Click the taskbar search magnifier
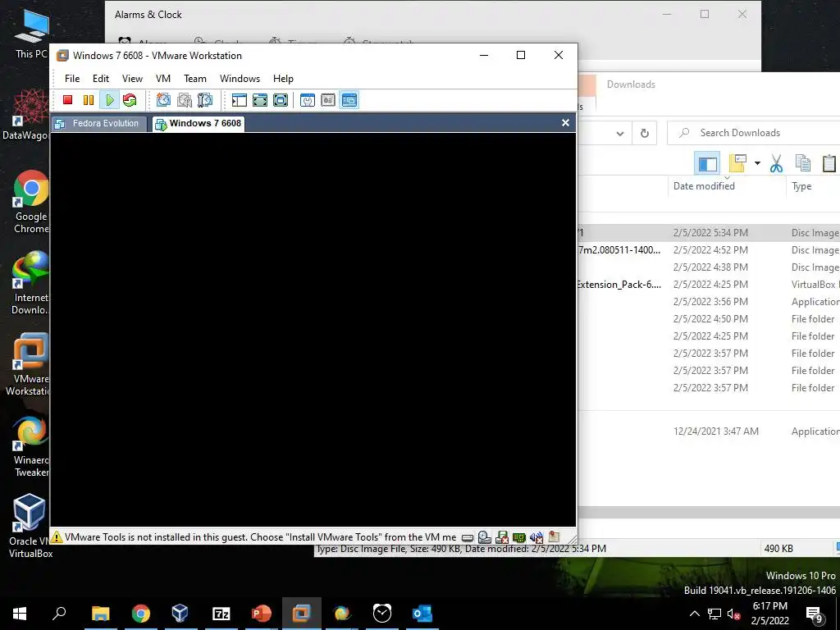Viewport: 840px width, 630px height. (x=59, y=614)
